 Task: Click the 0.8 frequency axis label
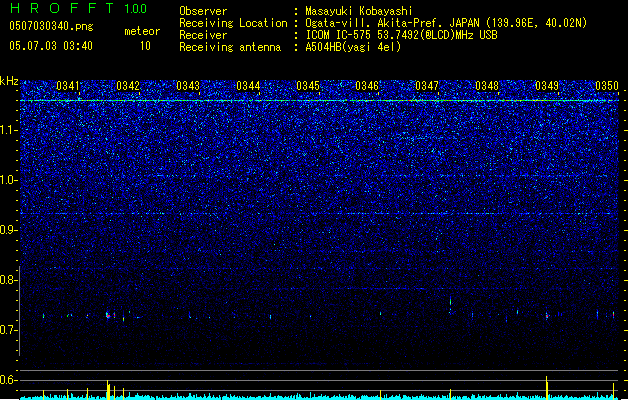pos(9,280)
